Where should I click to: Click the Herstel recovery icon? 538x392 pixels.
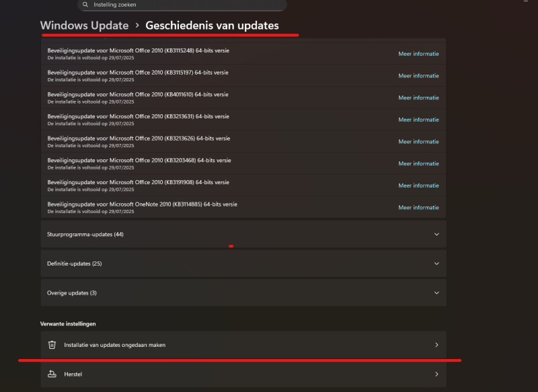click(52, 374)
